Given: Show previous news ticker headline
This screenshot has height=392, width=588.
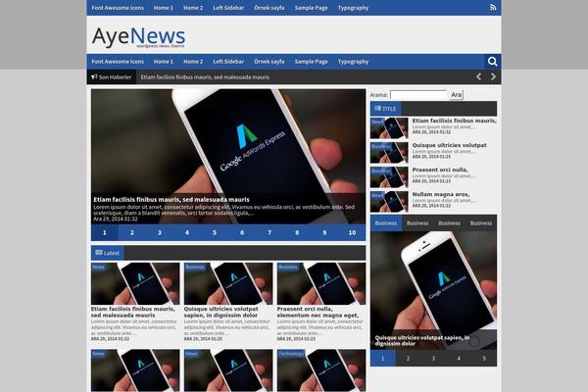Looking at the screenshot, I should 478,76.
